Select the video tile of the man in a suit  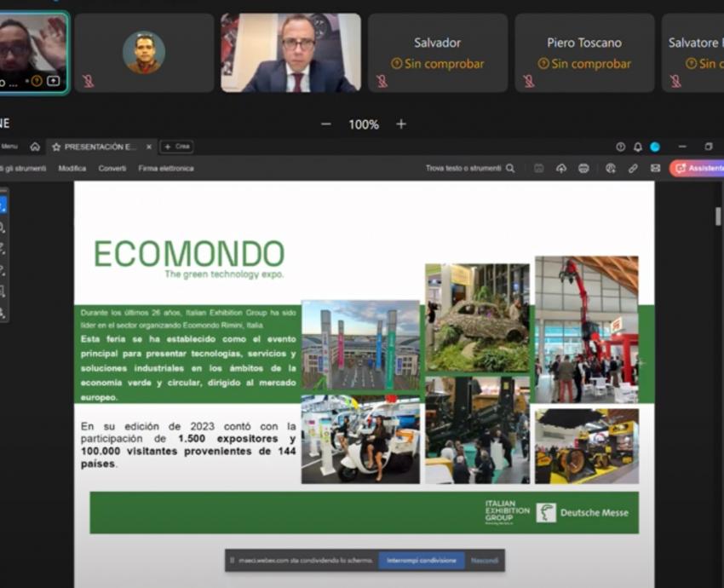[291, 53]
